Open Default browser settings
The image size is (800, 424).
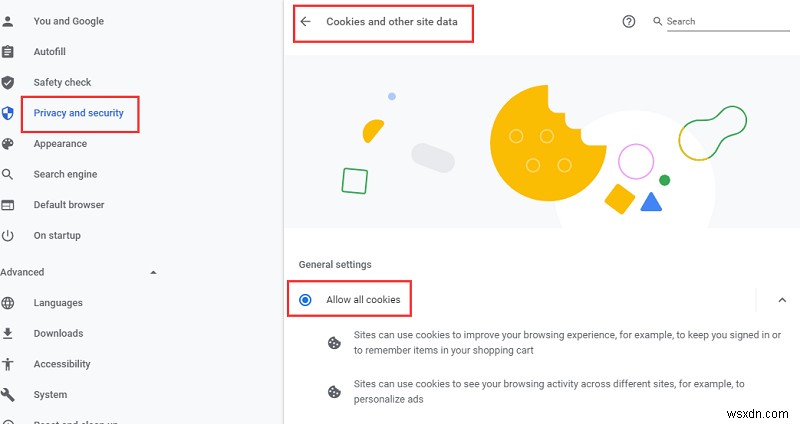69,205
